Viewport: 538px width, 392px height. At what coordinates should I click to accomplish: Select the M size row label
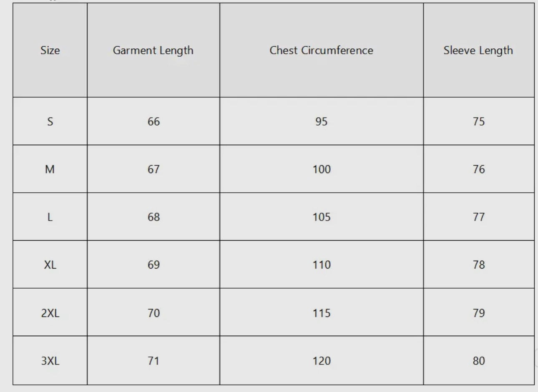pos(50,169)
